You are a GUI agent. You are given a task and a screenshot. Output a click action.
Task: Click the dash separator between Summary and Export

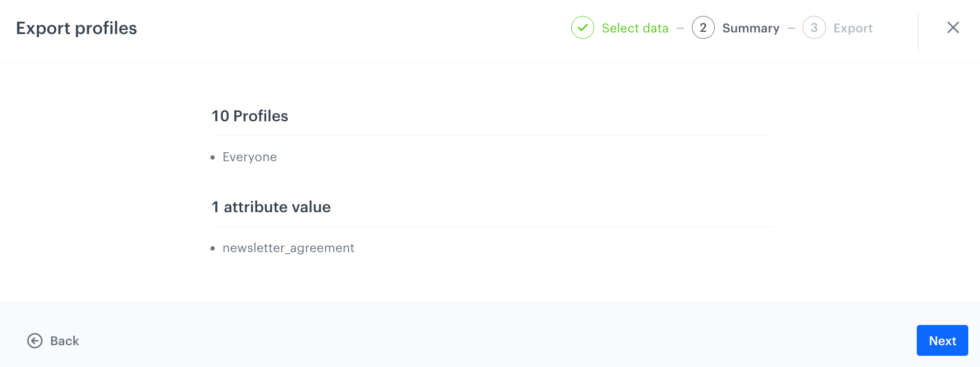[790, 28]
